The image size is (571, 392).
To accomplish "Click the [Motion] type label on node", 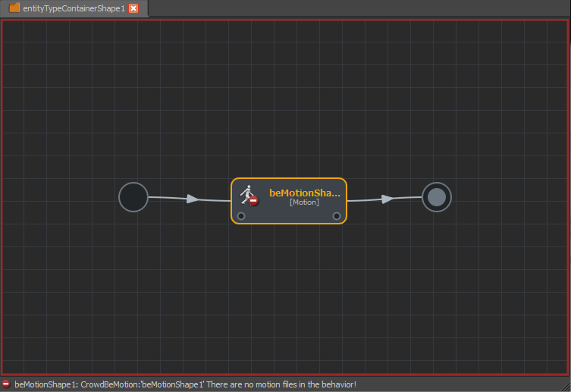I will click(304, 202).
